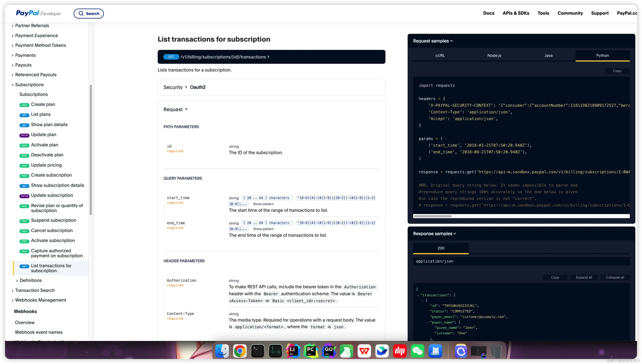Open WeChat from the dock
642x364 pixels.
pos(417,351)
